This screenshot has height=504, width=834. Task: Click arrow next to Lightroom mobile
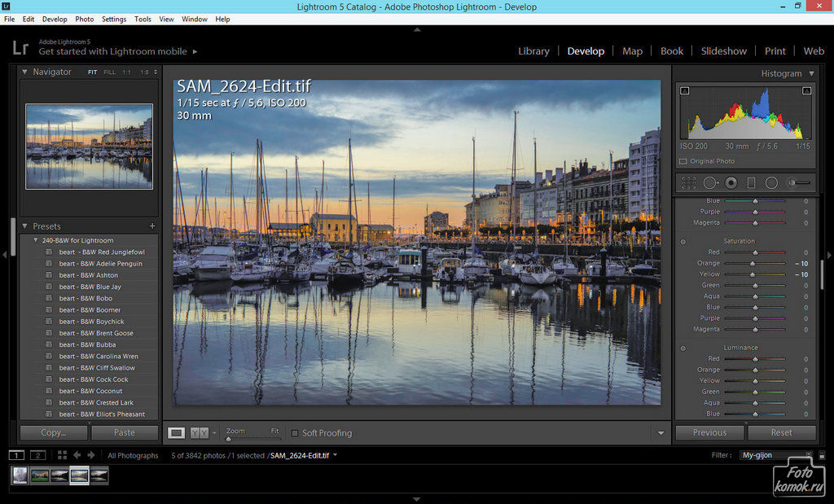(195, 51)
